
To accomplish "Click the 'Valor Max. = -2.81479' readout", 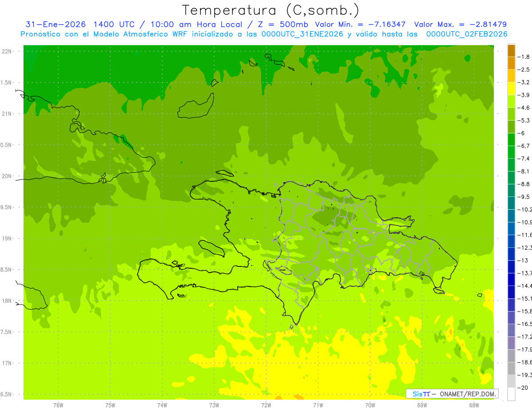I will tap(460, 24).
